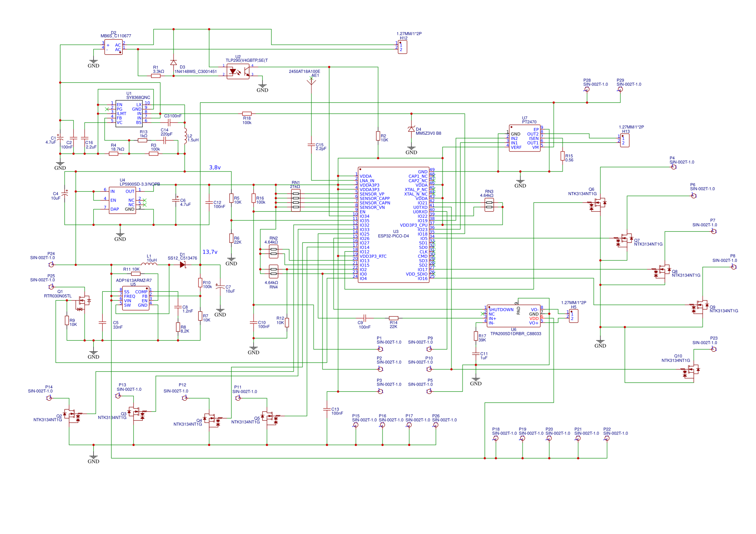Select the TLP290 optocoupler U2

click(x=238, y=71)
